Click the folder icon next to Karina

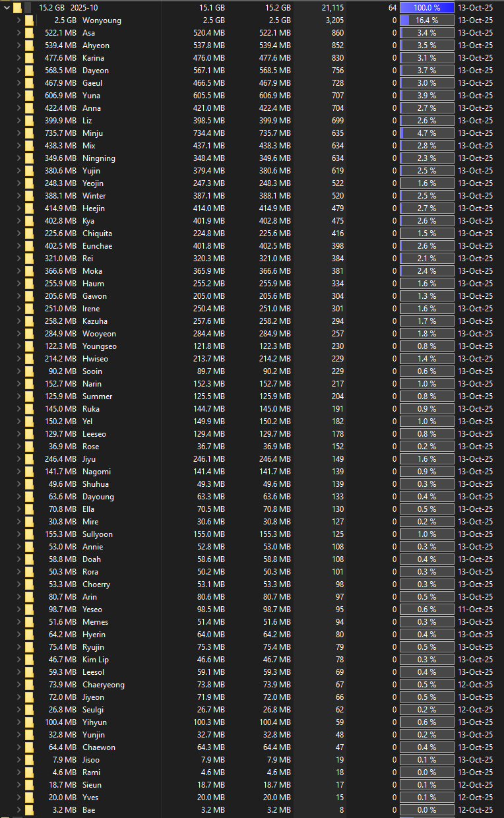[29, 58]
